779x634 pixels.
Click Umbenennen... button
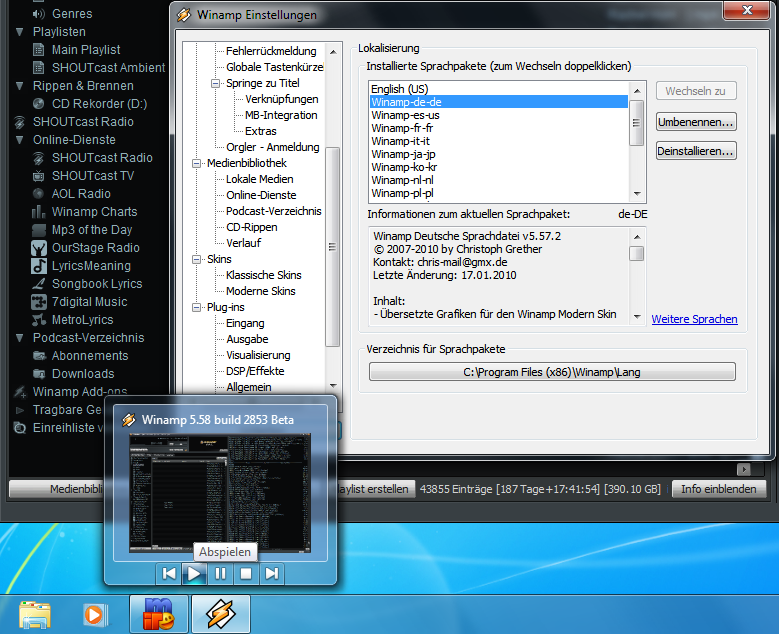tap(696, 122)
